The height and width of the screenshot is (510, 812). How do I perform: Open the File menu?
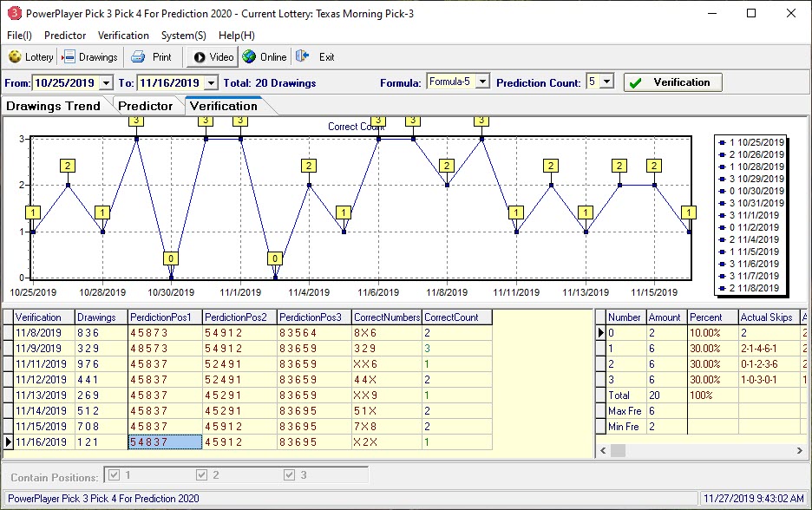pyautogui.click(x=19, y=36)
